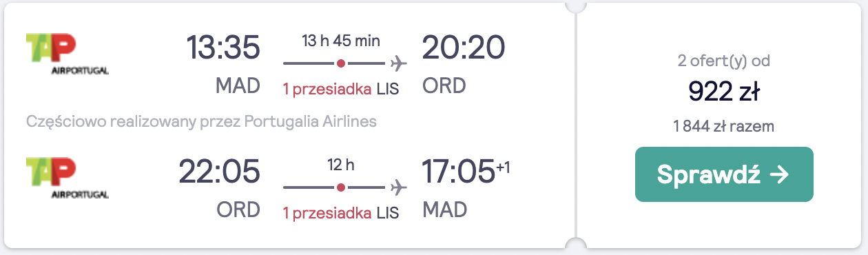The image size is (868, 255).
Task: Select the 22:05 return departure time
Action: [219, 171]
